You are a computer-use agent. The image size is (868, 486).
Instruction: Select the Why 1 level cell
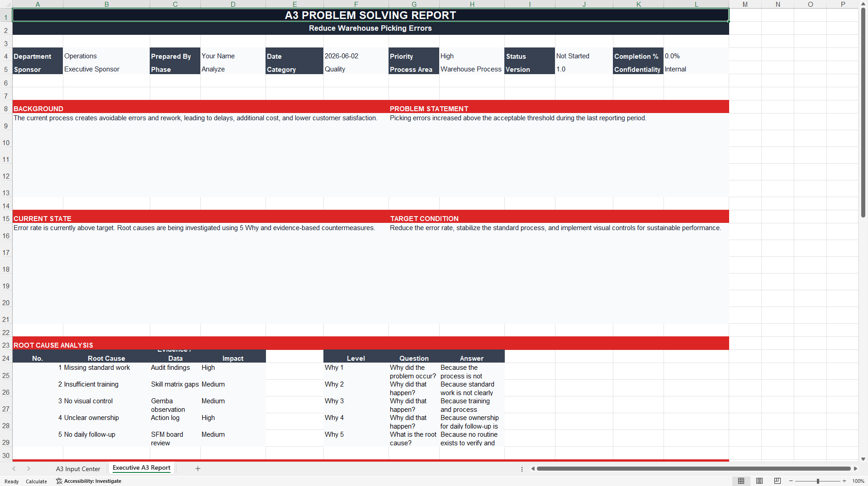coord(356,371)
